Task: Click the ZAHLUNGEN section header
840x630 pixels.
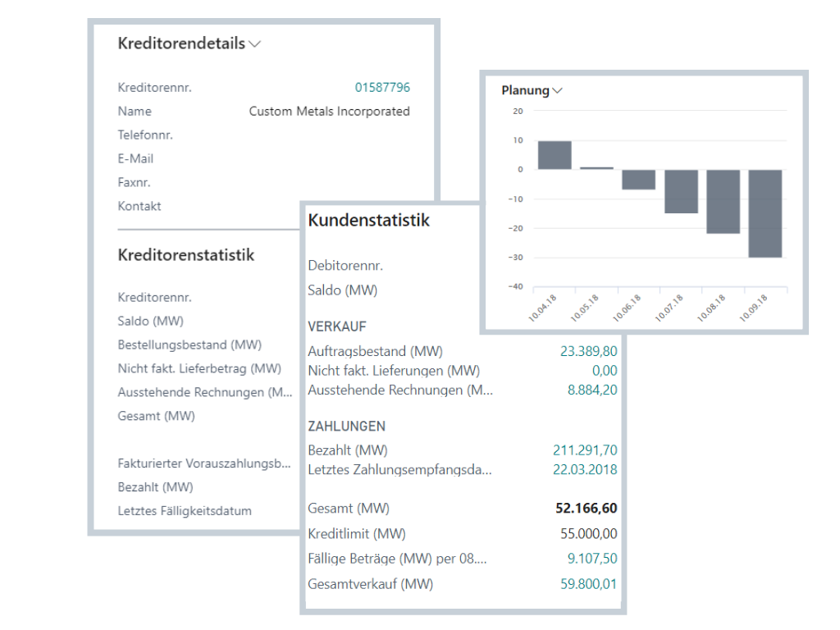Action: (347, 427)
